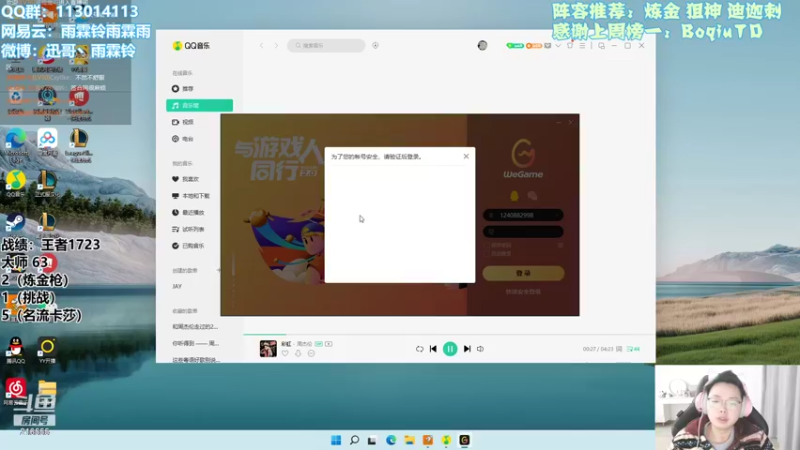This screenshot has width=800, height=450.
Task: Switch QQ Music to mini mode
Action: coord(602,45)
